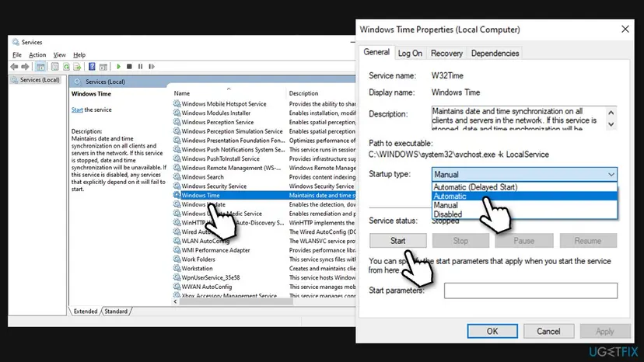Select the WpnUserService_35e58 row
The image size is (644, 362).
(x=264, y=277)
